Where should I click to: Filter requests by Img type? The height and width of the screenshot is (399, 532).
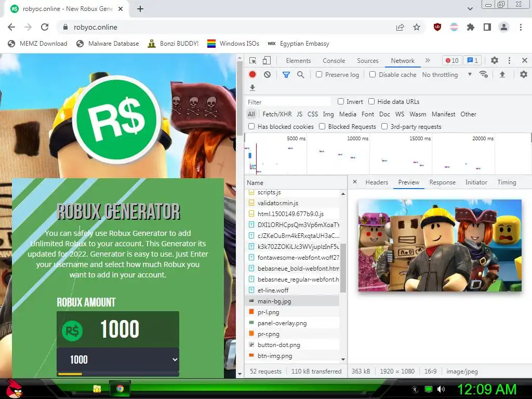pyautogui.click(x=328, y=114)
